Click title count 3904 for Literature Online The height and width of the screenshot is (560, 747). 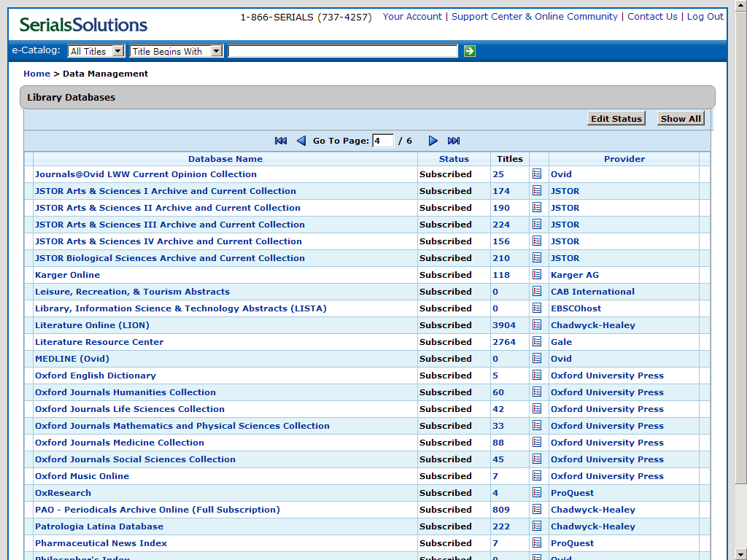pyautogui.click(x=504, y=325)
